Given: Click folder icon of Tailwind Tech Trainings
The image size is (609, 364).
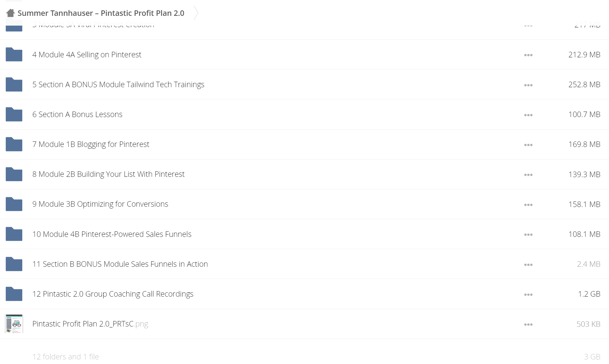Looking at the screenshot, I should click(14, 84).
